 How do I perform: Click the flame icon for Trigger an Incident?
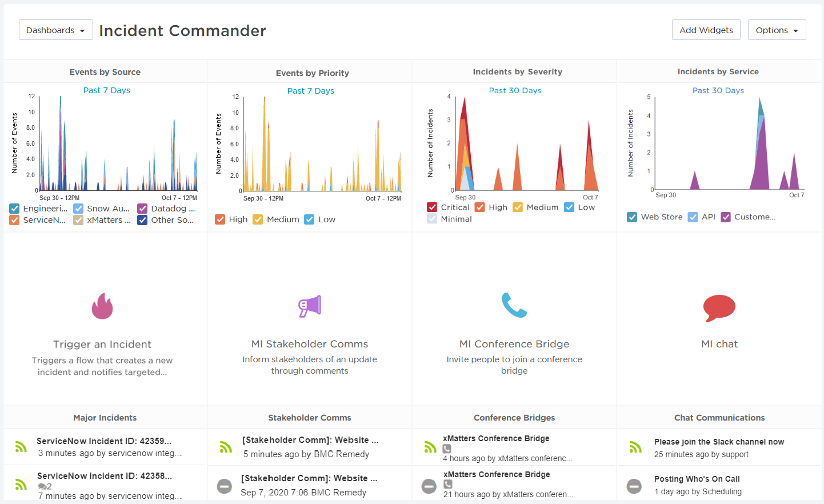click(102, 306)
